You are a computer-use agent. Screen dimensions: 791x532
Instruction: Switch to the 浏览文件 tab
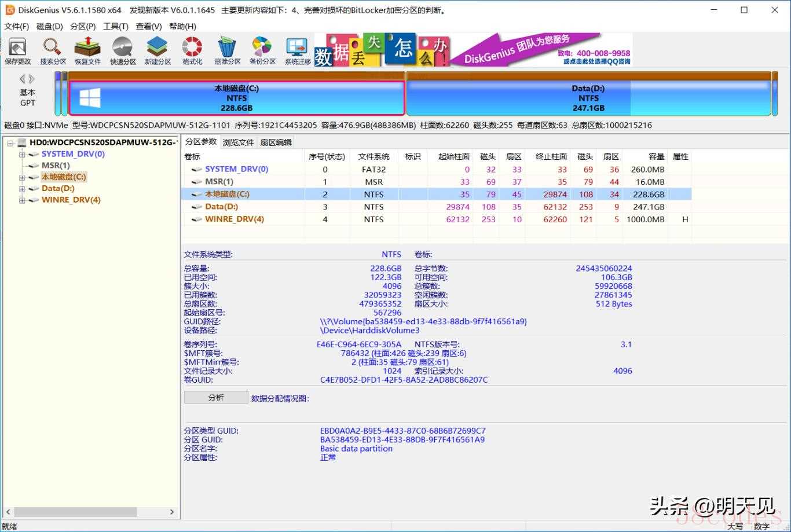[x=239, y=142]
